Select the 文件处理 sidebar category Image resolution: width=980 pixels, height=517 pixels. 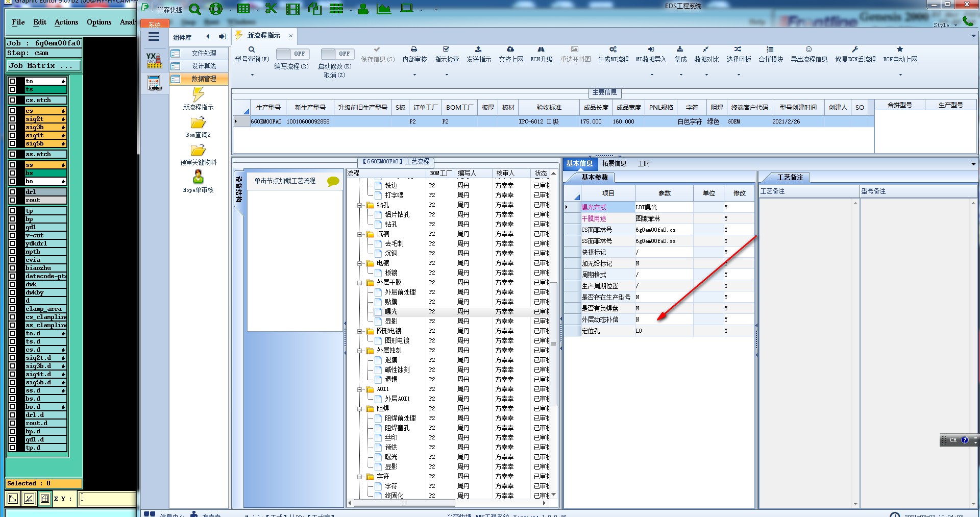coord(199,53)
